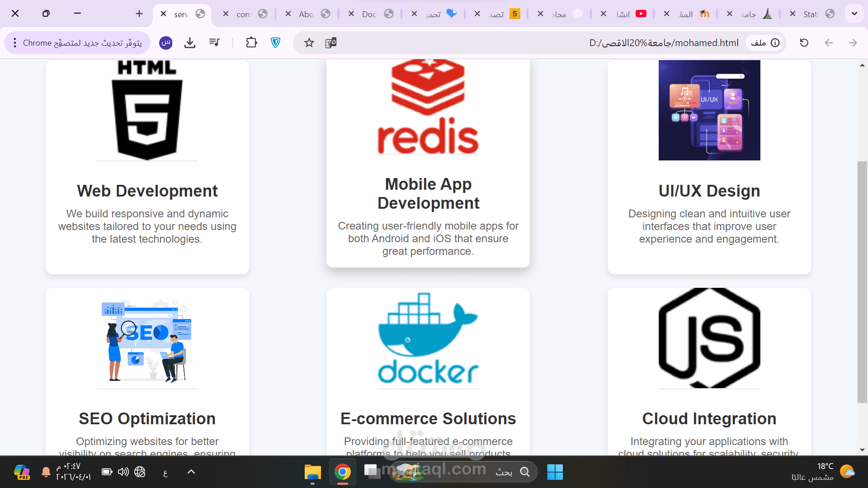Show hidden system tray icons
Screen dimensions: 868x488
[x=191, y=472]
